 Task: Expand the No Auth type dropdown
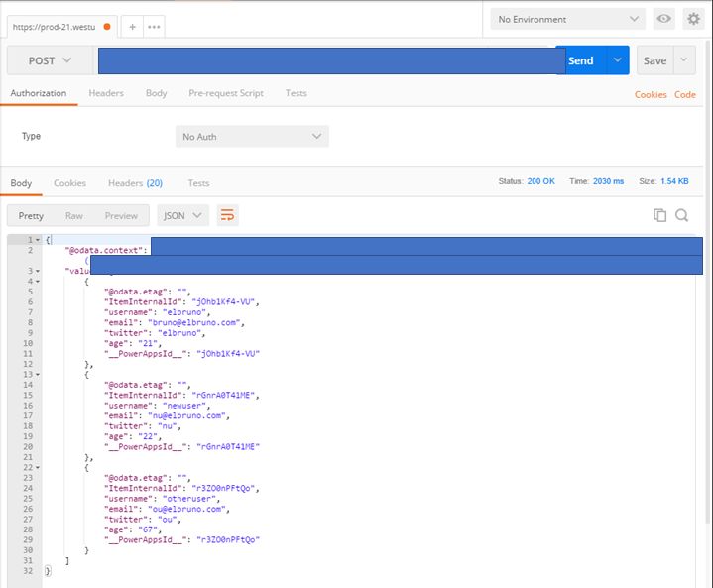point(252,137)
